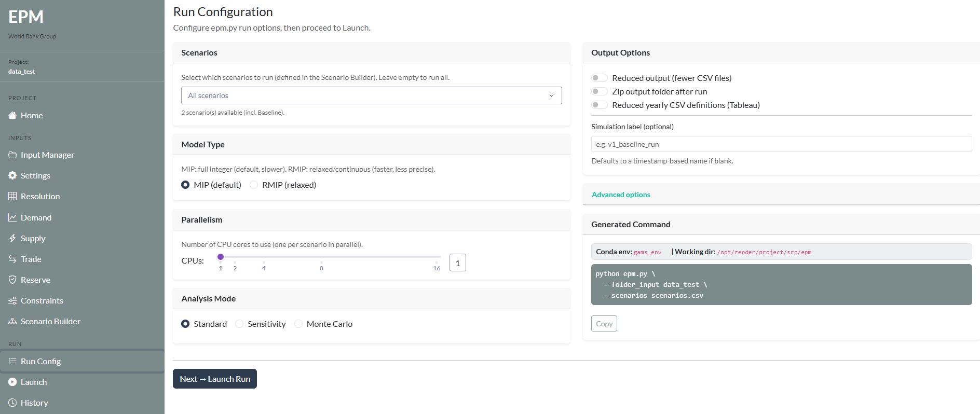Screen dimensions: 980x414
Task: Select the RMIP (relaxed) radio button
Action: tap(254, 185)
